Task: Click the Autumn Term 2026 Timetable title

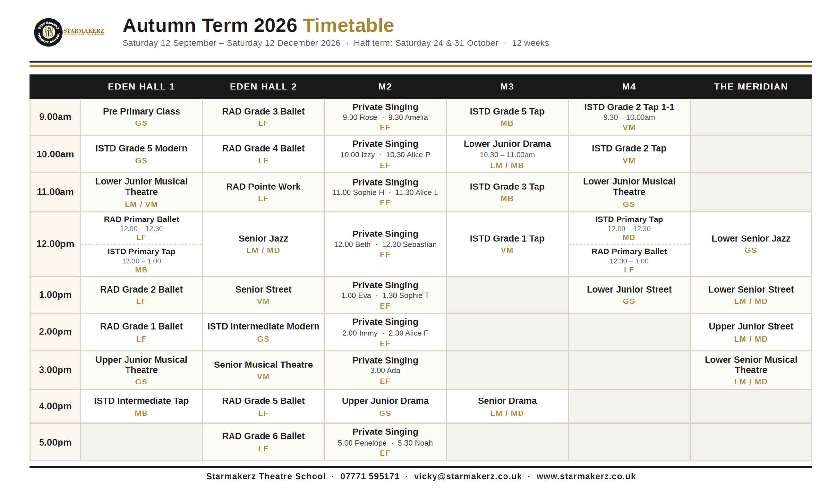Action: (x=258, y=25)
